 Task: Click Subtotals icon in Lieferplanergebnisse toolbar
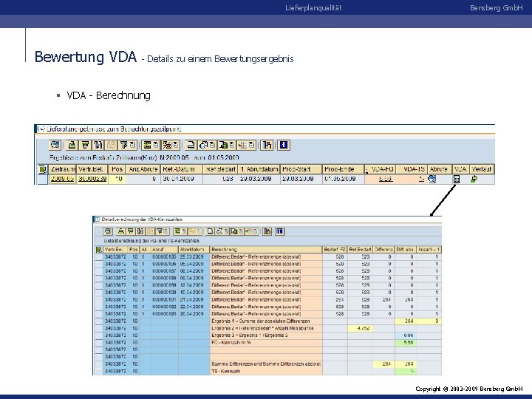pyautogui.click(x=167, y=146)
